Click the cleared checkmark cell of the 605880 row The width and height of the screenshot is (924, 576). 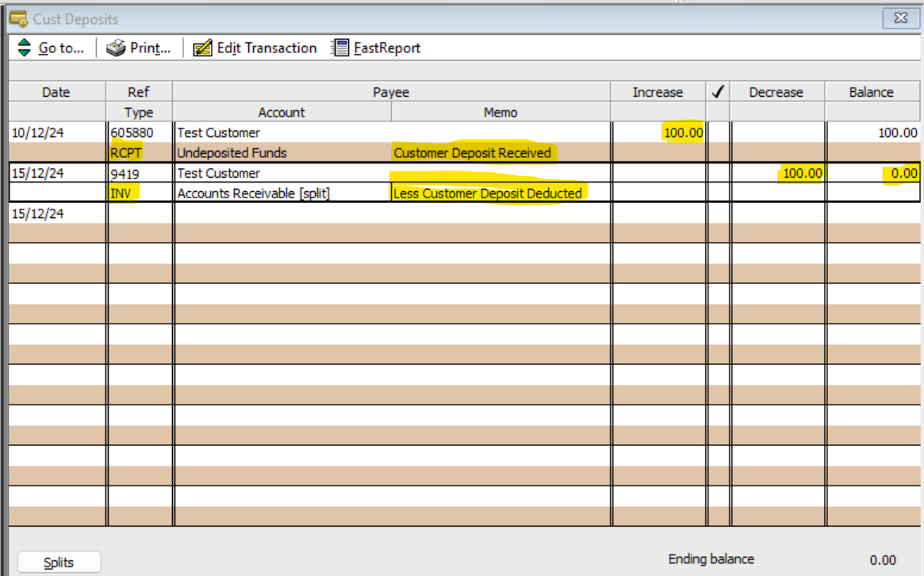click(x=719, y=132)
